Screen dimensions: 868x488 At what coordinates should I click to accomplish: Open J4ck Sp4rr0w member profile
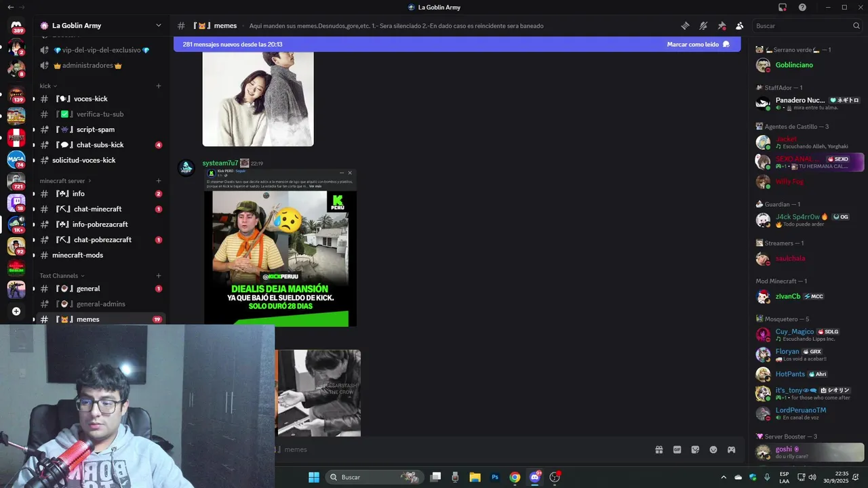[810, 220]
